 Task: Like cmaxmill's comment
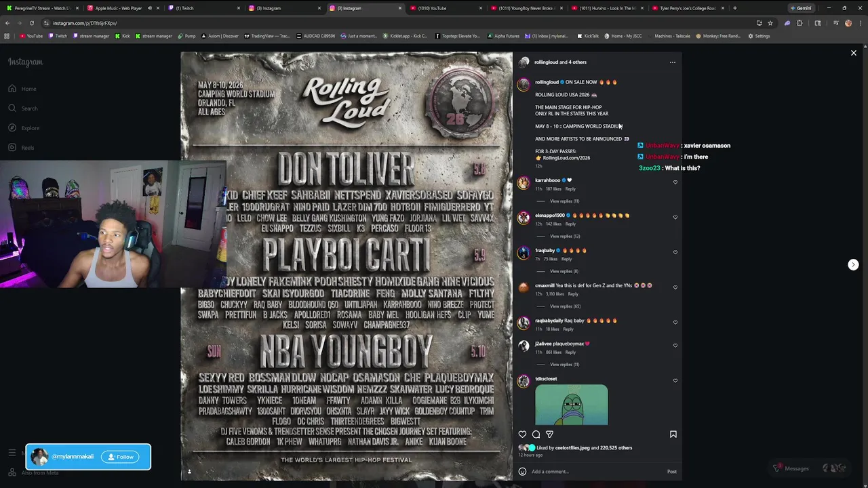pos(675,287)
